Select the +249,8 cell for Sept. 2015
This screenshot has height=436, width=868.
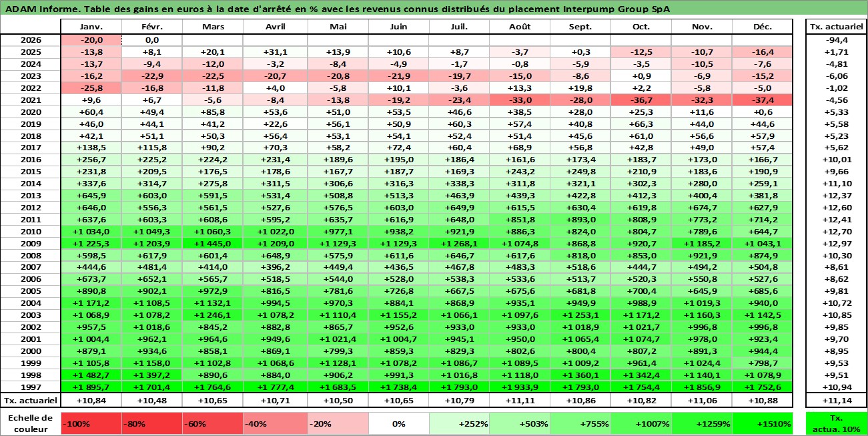[580, 172]
